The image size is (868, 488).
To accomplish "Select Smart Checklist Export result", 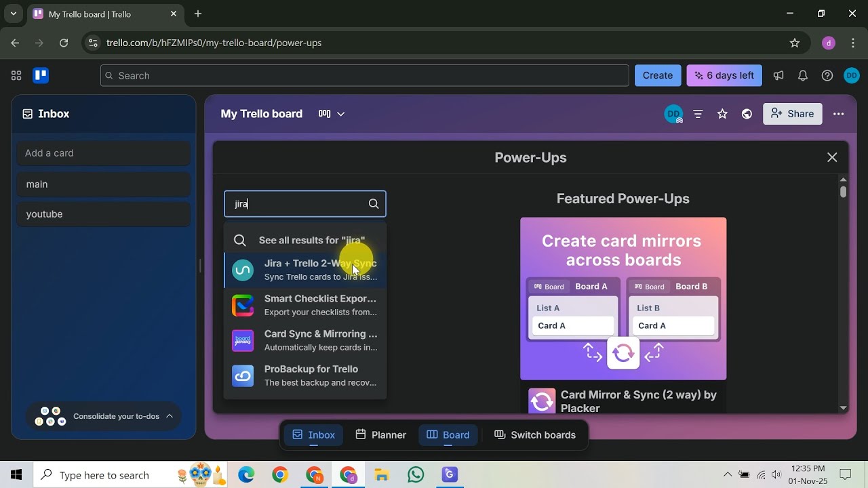I will [x=305, y=305].
